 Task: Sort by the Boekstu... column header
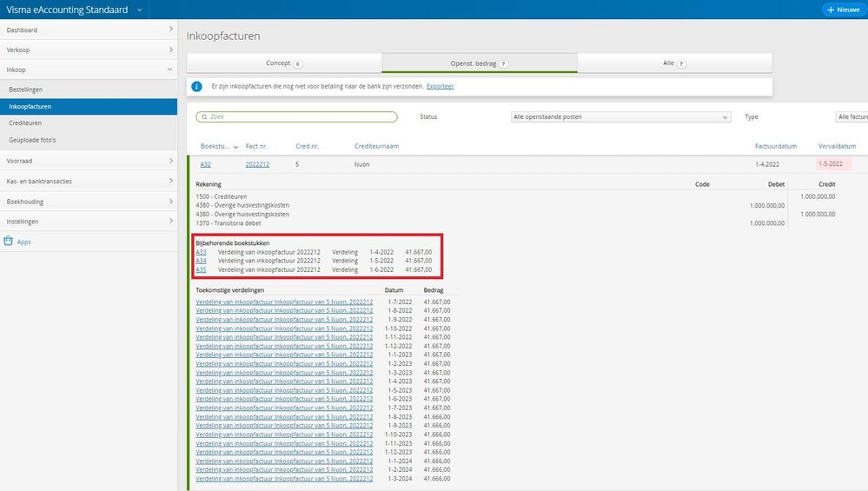click(215, 146)
